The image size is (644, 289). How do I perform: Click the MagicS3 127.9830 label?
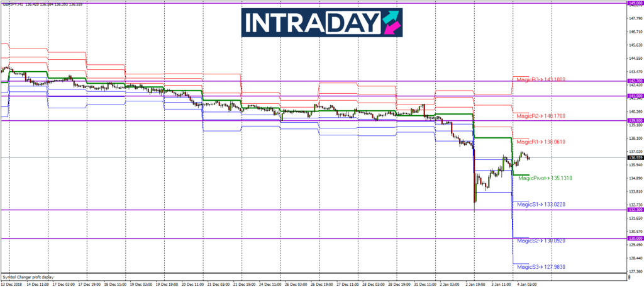click(x=541, y=267)
